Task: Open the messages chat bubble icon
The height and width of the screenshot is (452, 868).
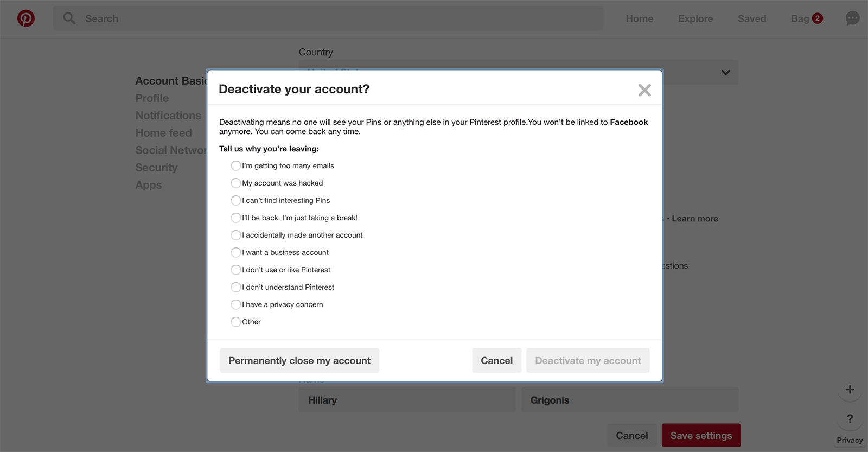Action: [853, 18]
